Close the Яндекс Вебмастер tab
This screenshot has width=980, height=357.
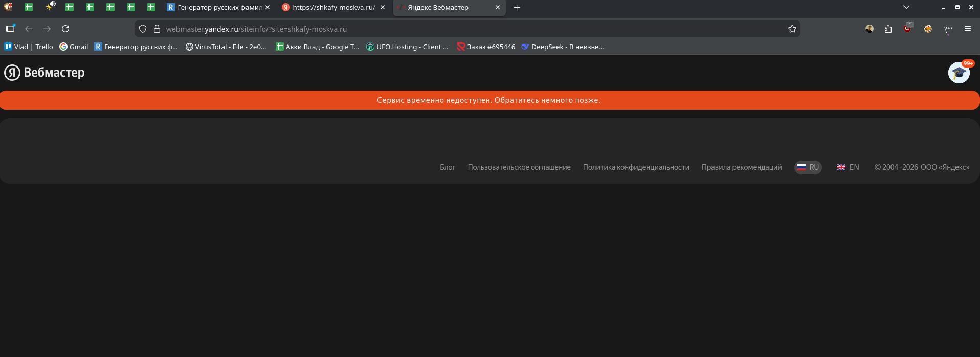(498, 7)
